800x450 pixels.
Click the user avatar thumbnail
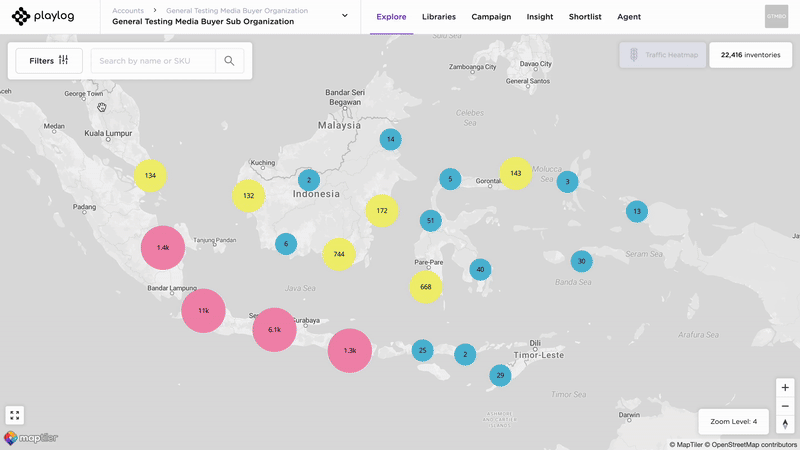point(776,17)
